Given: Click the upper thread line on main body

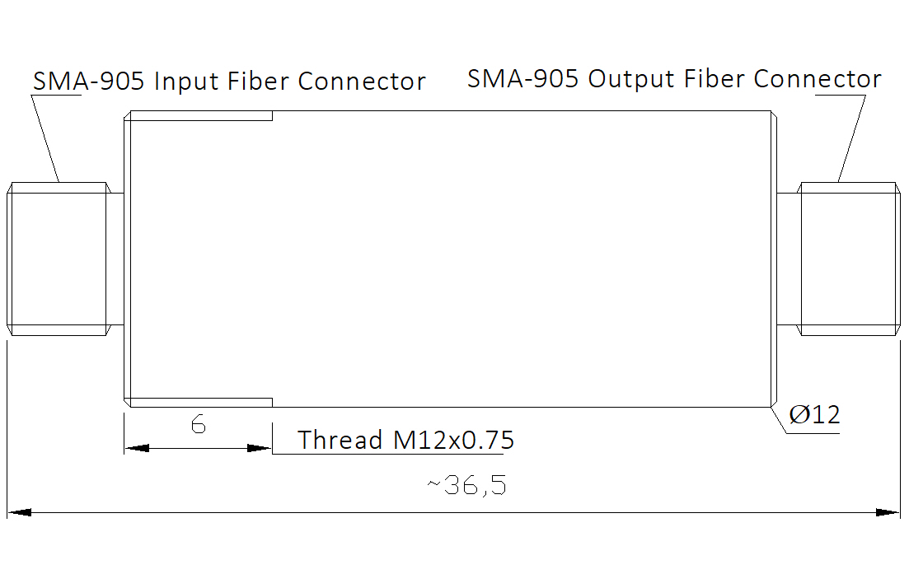Looking at the screenshot, I should [201, 120].
